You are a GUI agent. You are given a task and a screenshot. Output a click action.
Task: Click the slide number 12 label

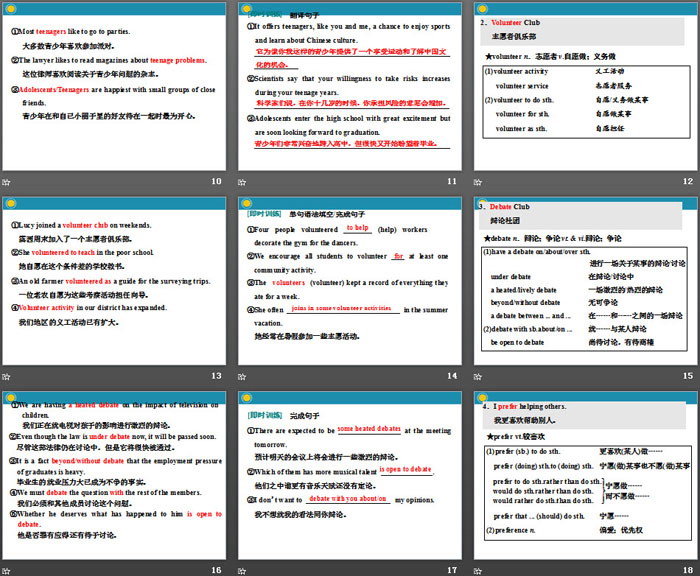(686, 181)
